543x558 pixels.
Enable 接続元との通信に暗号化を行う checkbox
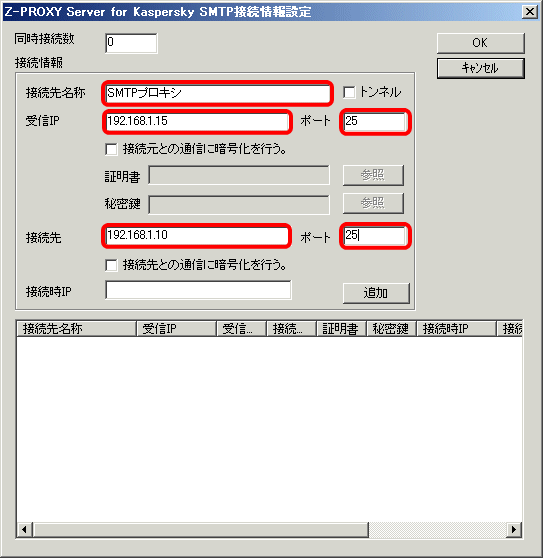111,149
